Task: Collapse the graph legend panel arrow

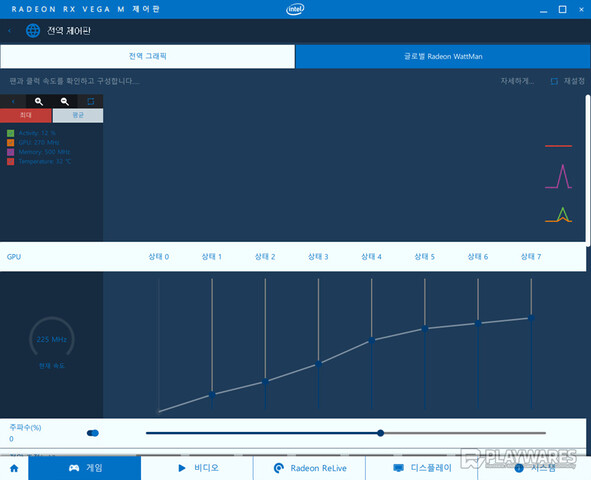Action: (x=13, y=101)
